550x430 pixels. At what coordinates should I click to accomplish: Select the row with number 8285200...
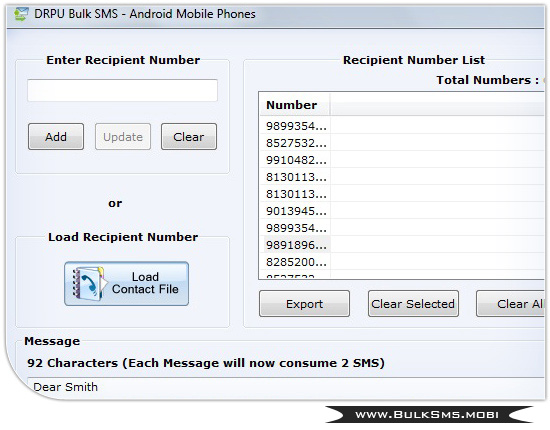click(402, 262)
